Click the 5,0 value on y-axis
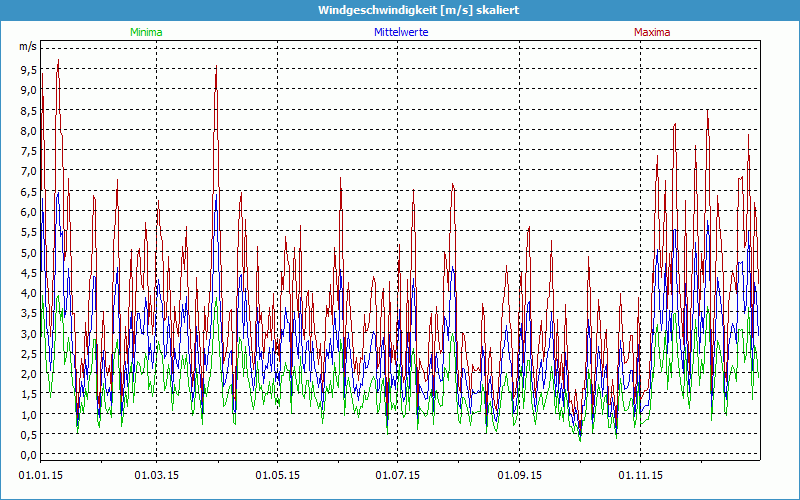 (28, 252)
